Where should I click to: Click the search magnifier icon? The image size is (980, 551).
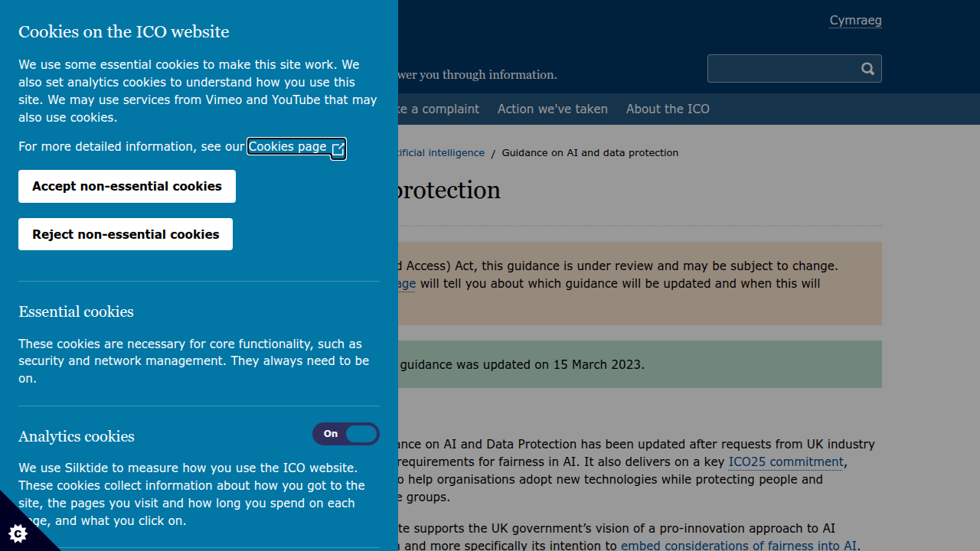pos(867,69)
